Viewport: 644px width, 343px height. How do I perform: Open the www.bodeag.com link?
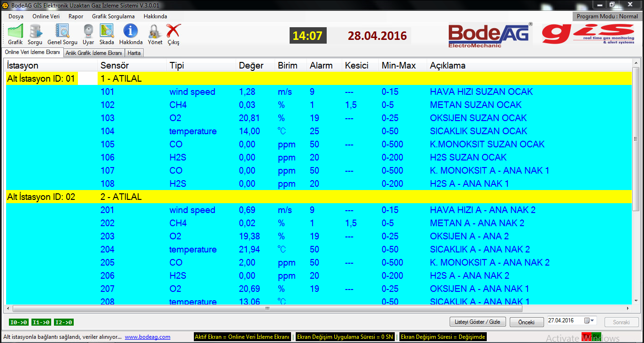147,337
